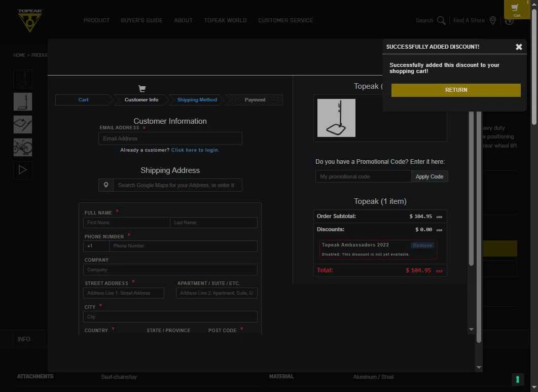Click the HOME breadcrumb link
The image size is (538, 392).
pyautogui.click(x=19, y=55)
